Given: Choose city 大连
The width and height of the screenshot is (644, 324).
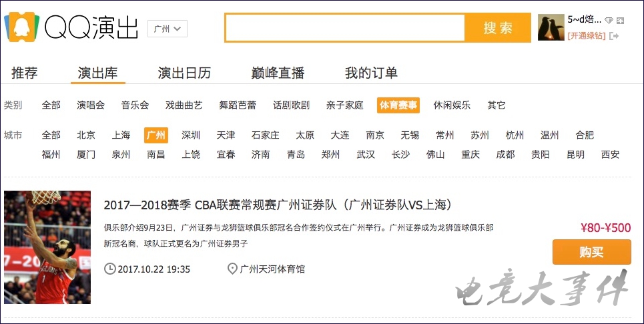Looking at the screenshot, I should 340,135.
